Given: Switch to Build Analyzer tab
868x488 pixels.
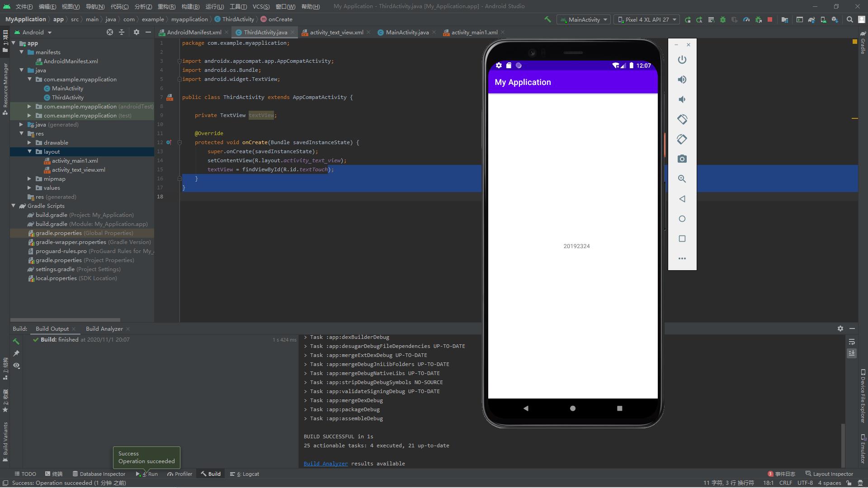Looking at the screenshot, I should tap(104, 328).
